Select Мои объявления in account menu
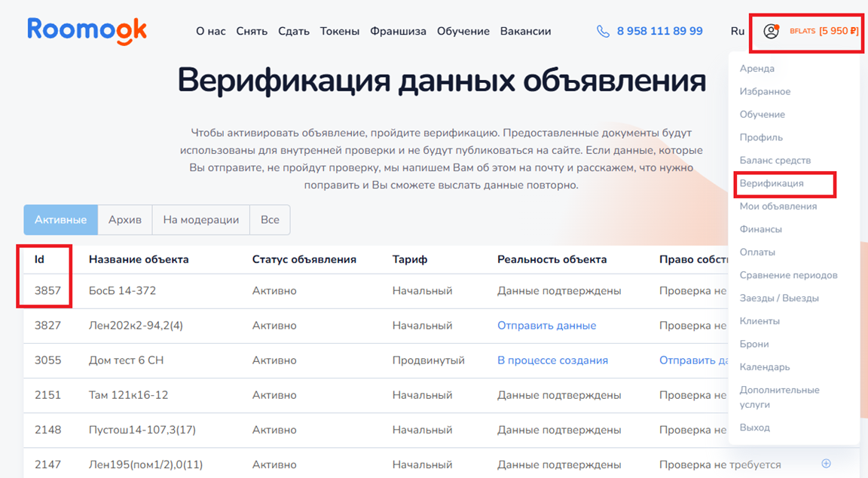Screen dimensions: 868x478 pyautogui.click(x=778, y=207)
